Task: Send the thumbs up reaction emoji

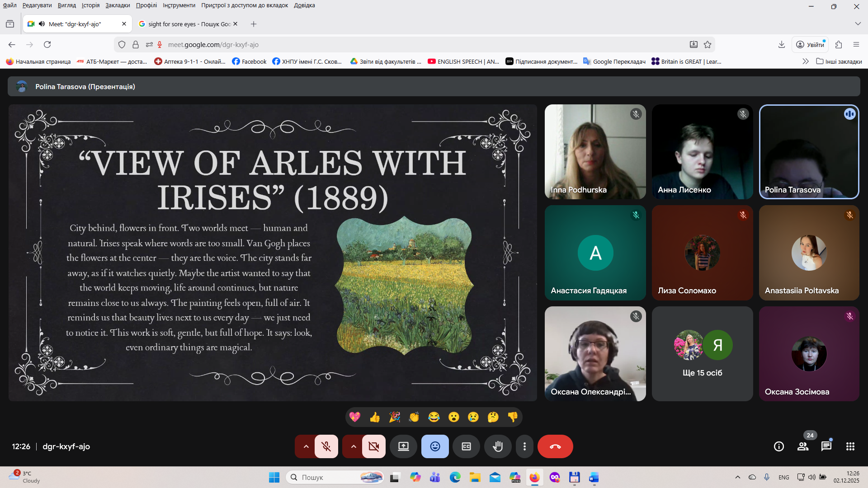Action: coord(374,417)
